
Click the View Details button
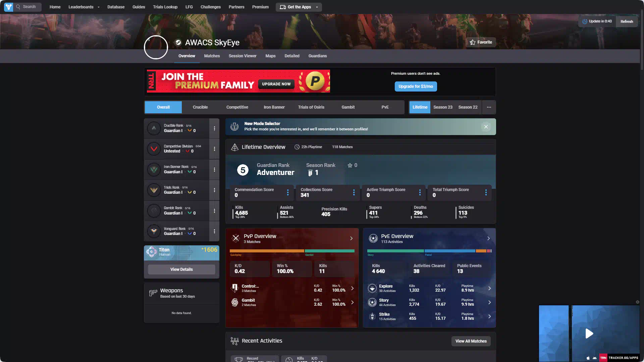pos(181,269)
